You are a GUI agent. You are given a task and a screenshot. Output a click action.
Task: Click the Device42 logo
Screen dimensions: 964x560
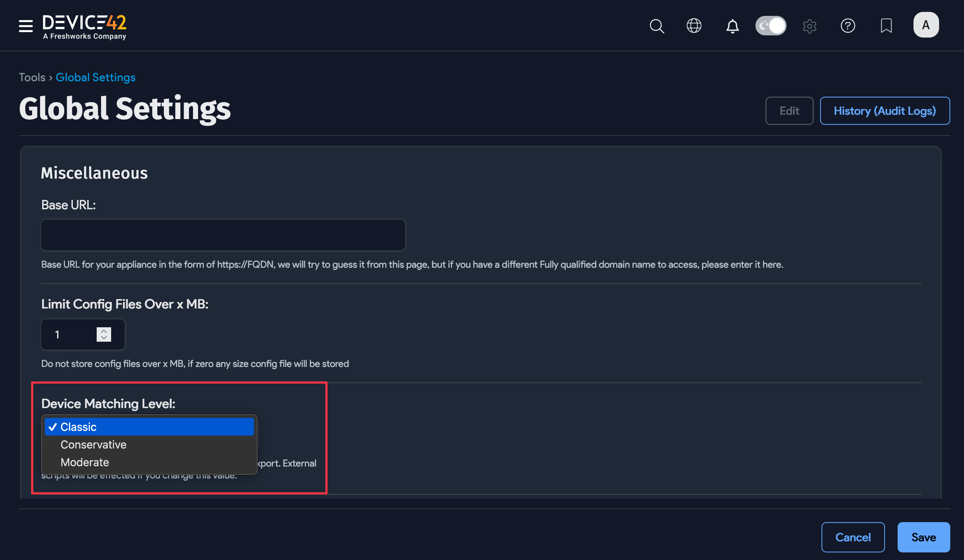tap(84, 26)
